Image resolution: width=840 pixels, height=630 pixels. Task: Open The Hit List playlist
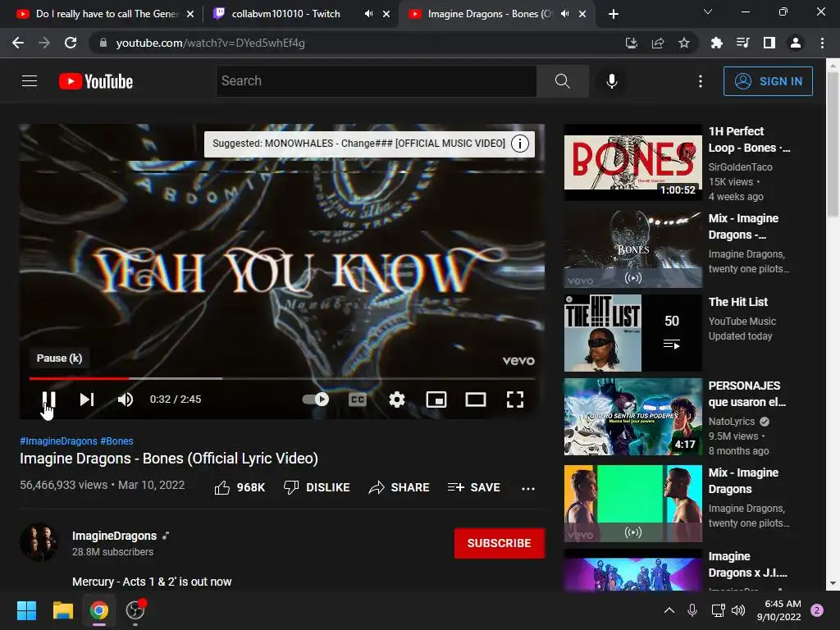(x=632, y=333)
